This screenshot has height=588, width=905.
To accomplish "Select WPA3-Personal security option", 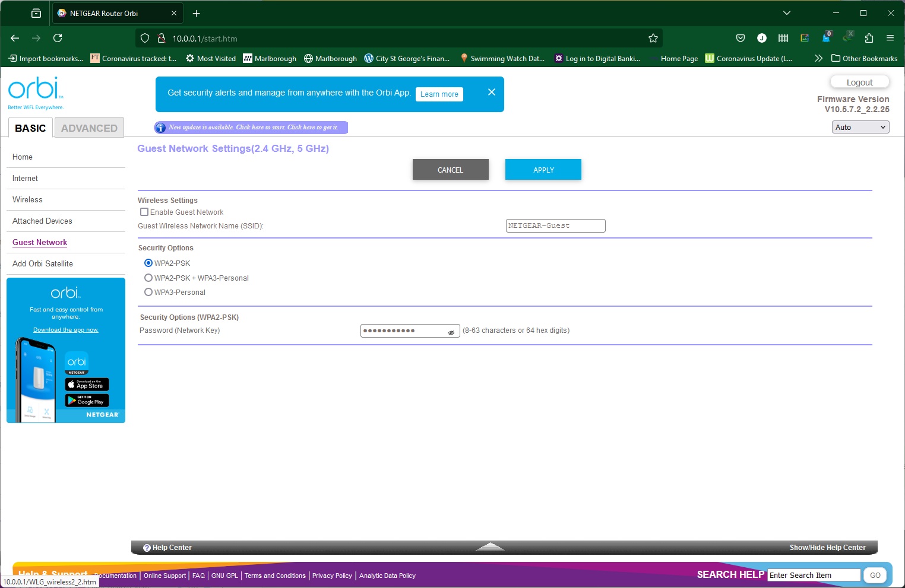I will pos(148,292).
